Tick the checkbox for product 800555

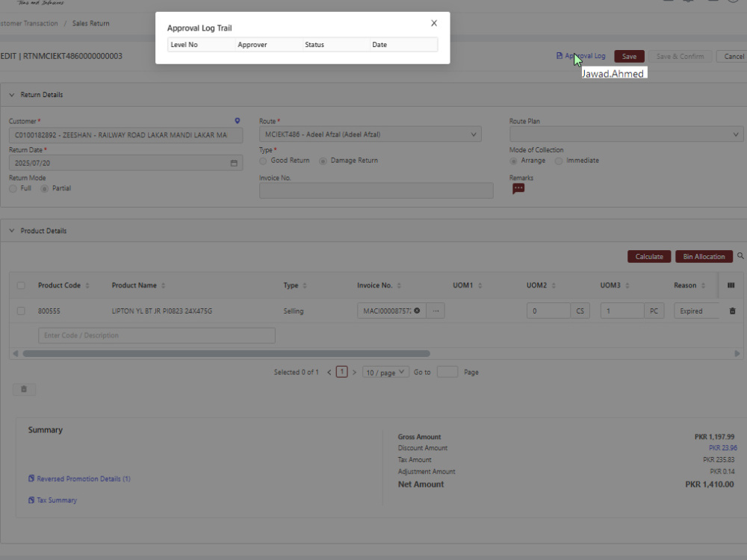pyautogui.click(x=21, y=311)
